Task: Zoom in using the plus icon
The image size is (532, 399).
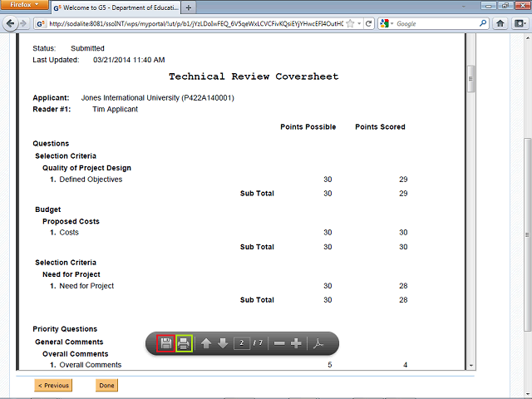Action: click(296, 343)
